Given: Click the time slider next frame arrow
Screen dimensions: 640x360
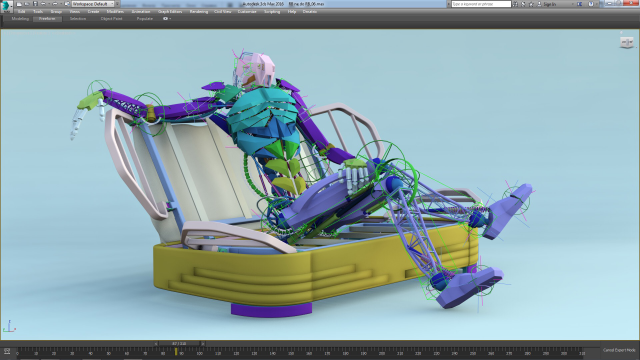Looking at the screenshot, I should click(203, 344).
